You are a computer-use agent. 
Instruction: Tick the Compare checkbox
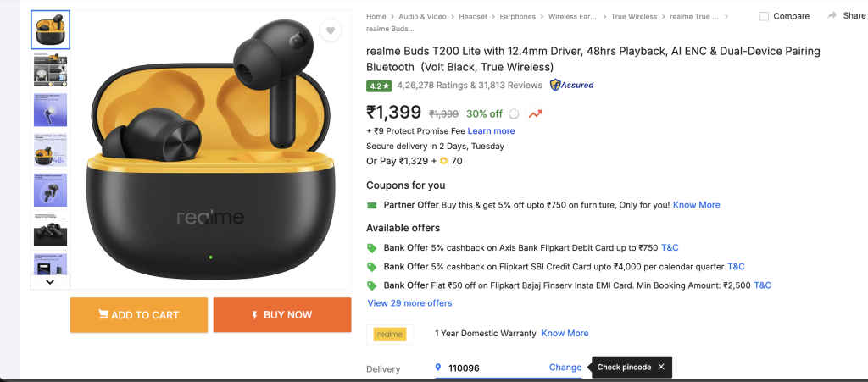pos(764,16)
